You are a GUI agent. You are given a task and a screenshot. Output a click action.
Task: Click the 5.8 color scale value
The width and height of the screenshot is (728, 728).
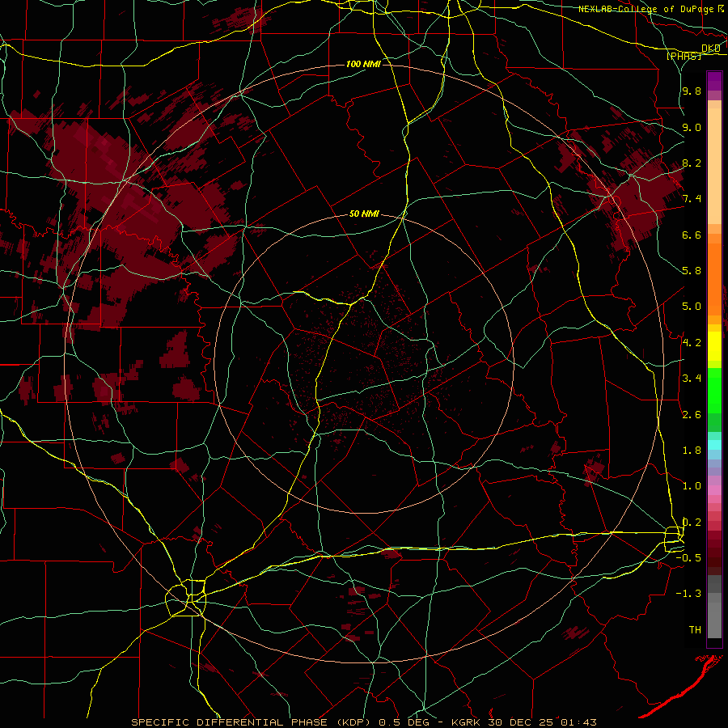(x=692, y=271)
